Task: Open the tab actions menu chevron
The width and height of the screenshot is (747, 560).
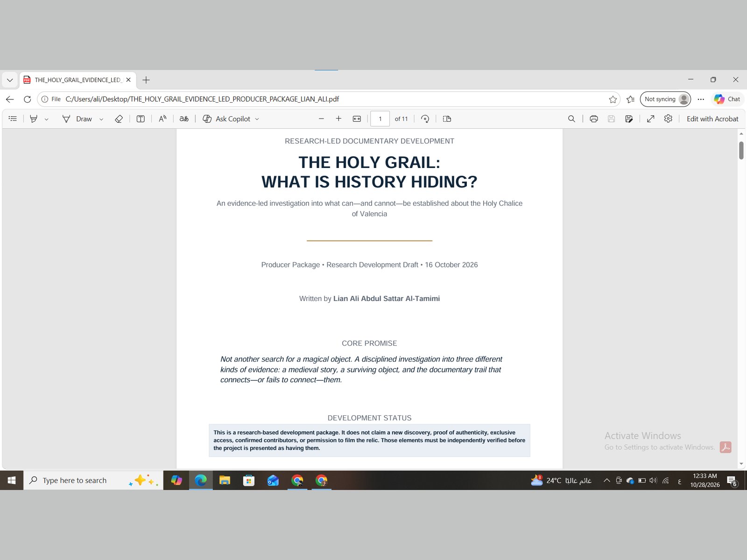Action: click(10, 80)
